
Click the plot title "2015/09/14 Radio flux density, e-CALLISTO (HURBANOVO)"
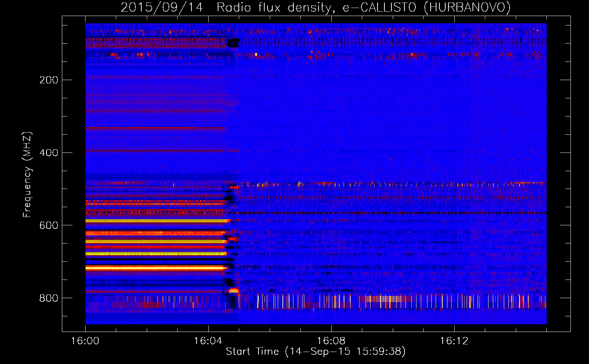click(x=316, y=7)
